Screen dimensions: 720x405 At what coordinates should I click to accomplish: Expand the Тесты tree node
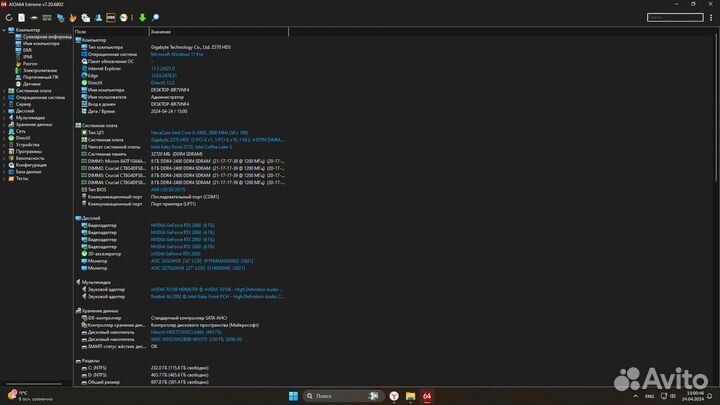pos(4,178)
